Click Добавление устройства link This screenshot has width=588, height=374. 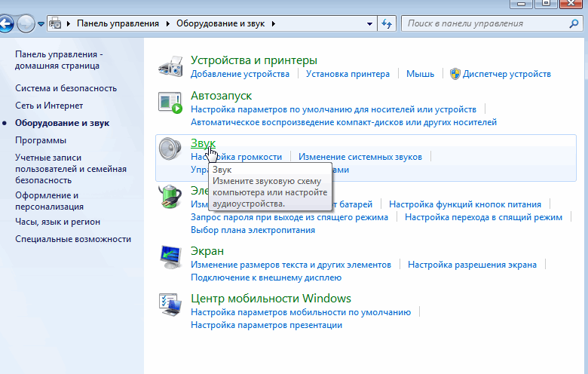[240, 74]
